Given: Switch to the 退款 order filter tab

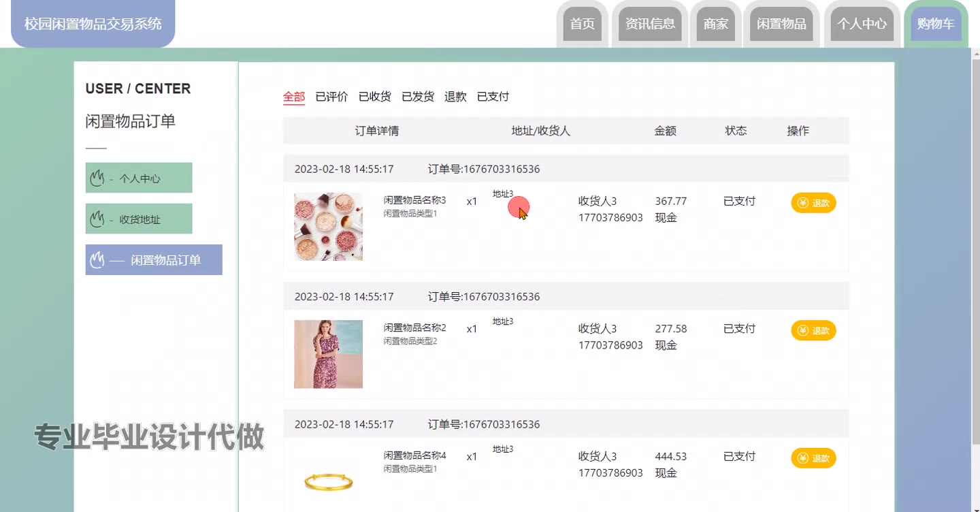Looking at the screenshot, I should (455, 97).
